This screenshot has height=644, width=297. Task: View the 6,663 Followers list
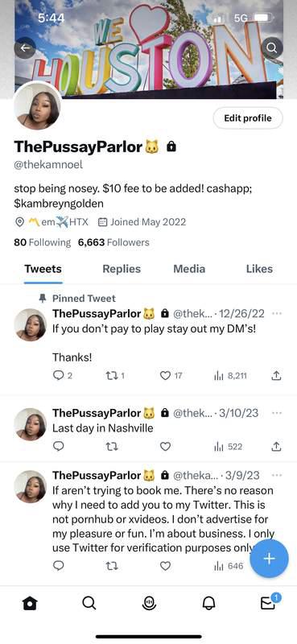coord(113,242)
